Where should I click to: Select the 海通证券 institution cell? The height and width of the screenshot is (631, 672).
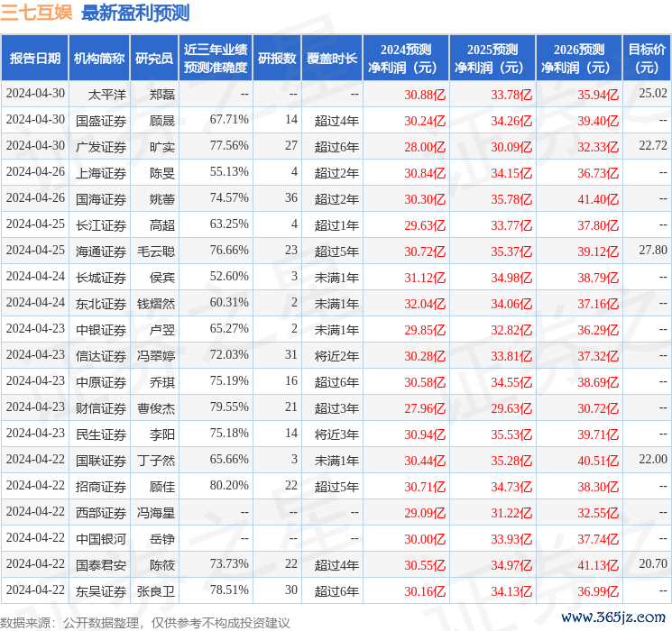(101, 251)
